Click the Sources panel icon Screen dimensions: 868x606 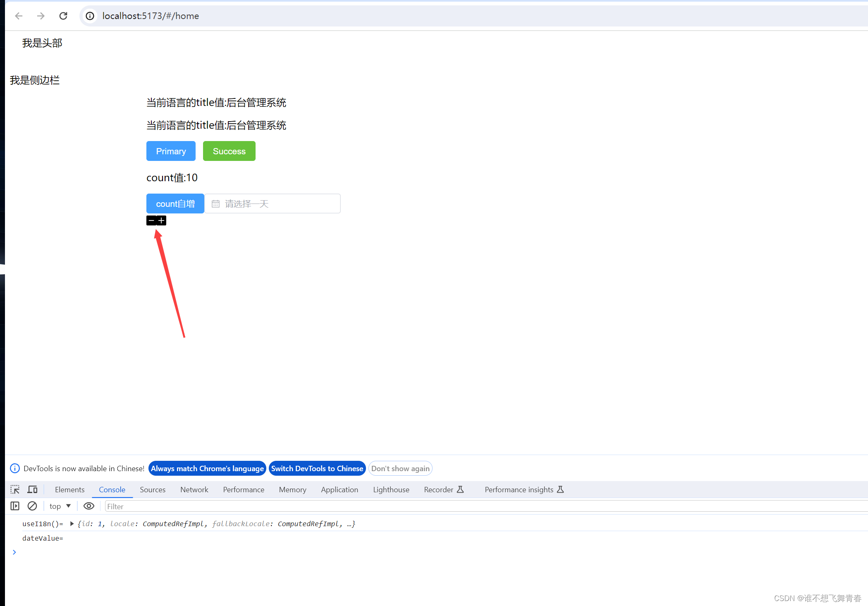153,489
